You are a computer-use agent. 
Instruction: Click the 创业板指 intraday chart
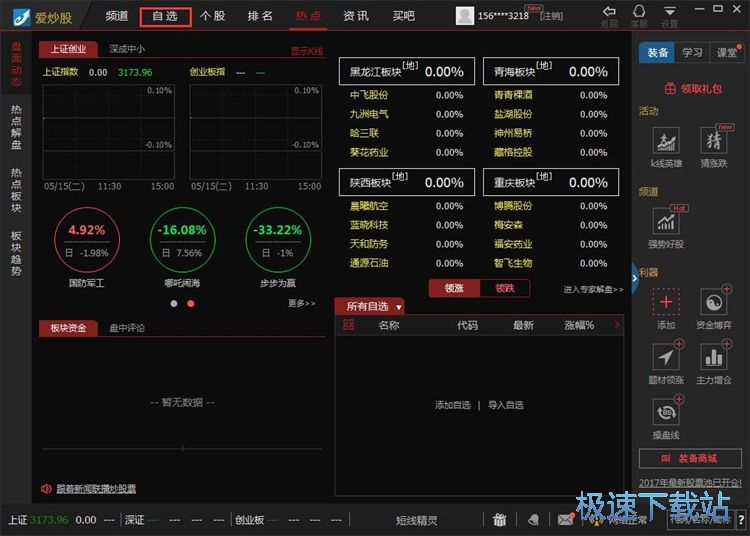[x=256, y=131]
